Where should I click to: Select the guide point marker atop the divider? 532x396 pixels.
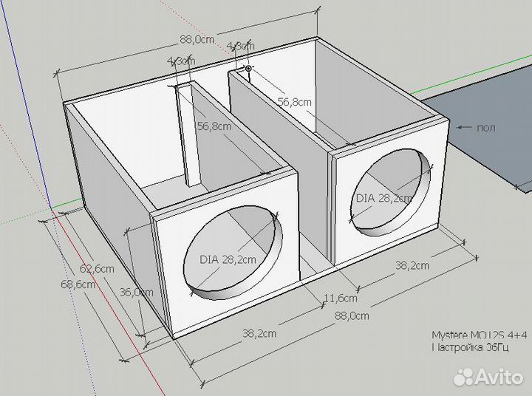click(x=248, y=68)
